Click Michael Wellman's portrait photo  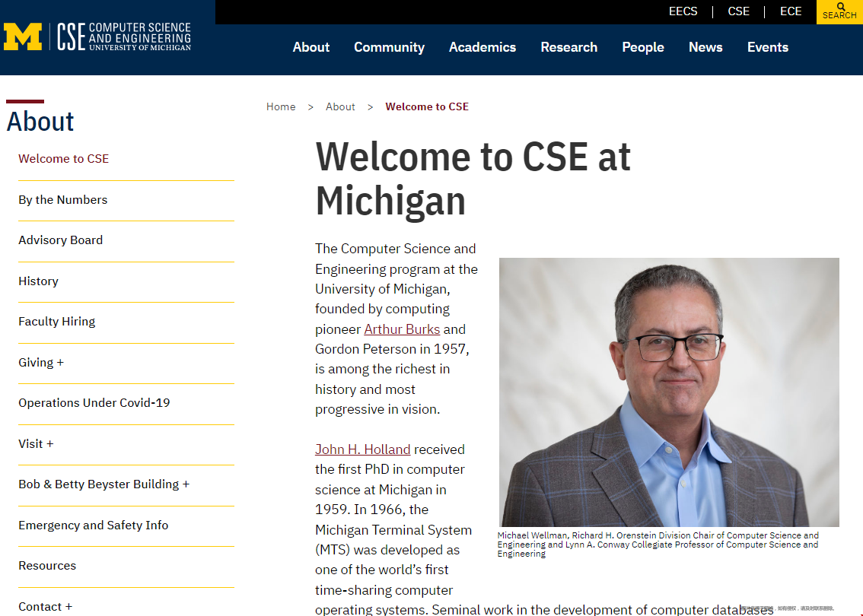tap(669, 392)
